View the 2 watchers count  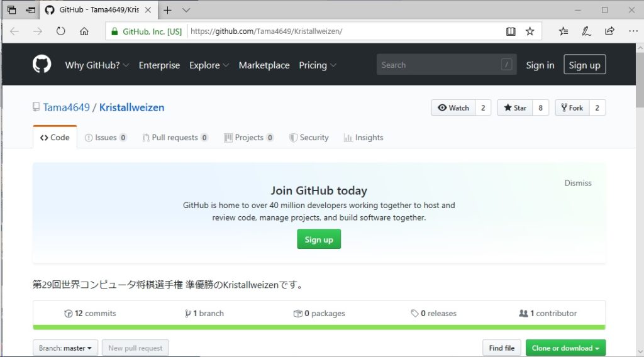(x=483, y=107)
